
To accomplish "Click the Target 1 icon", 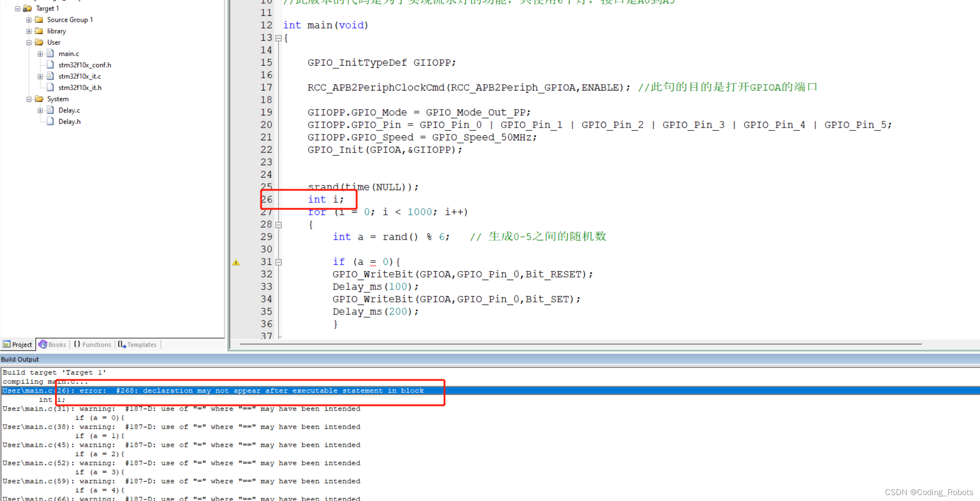I will point(28,8).
